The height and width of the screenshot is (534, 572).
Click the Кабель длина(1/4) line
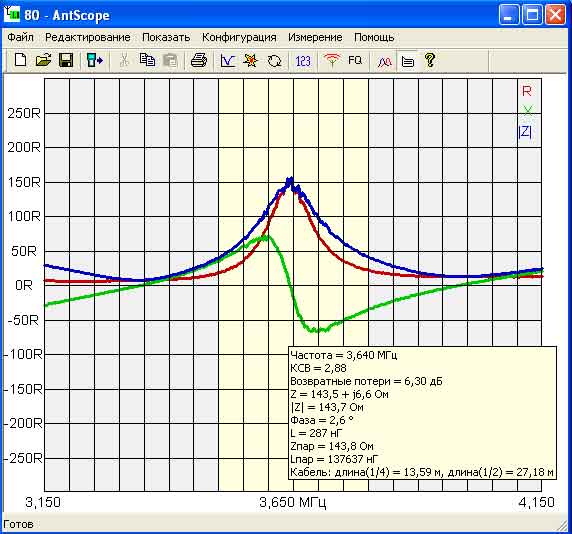point(422,472)
